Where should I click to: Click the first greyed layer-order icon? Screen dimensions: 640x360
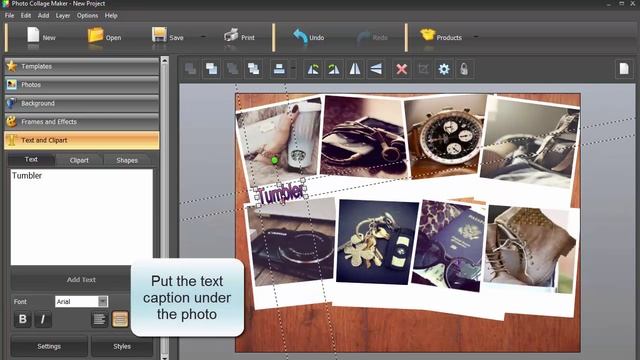[x=190, y=69]
